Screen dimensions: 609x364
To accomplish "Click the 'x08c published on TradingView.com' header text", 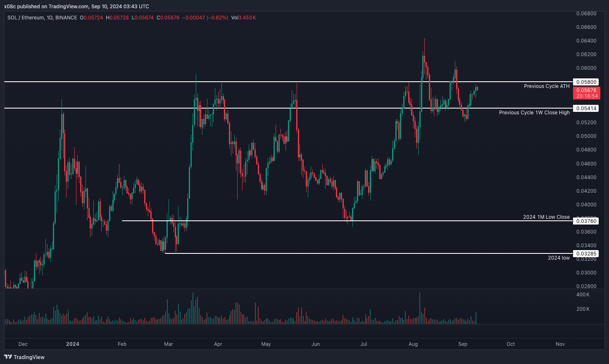I will pyautogui.click(x=76, y=6).
